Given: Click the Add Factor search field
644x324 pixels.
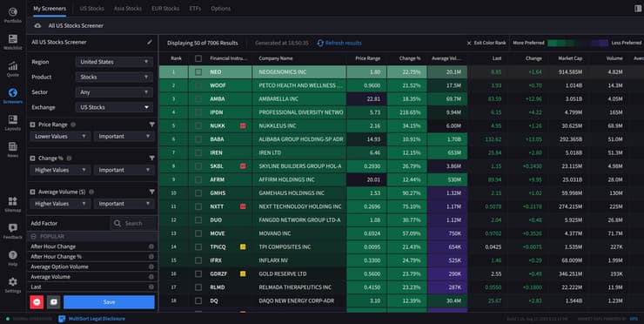Looking at the screenshot, I should (134, 223).
